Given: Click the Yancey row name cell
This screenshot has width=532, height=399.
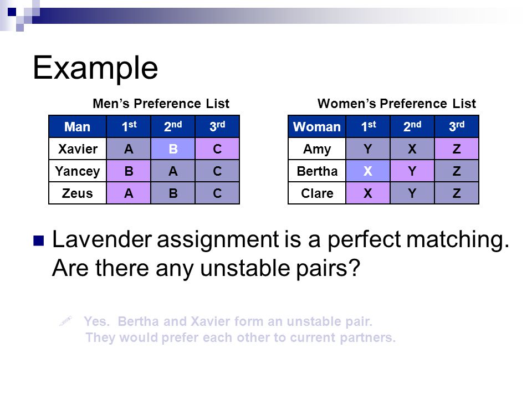Looking at the screenshot, I should tap(78, 171).
